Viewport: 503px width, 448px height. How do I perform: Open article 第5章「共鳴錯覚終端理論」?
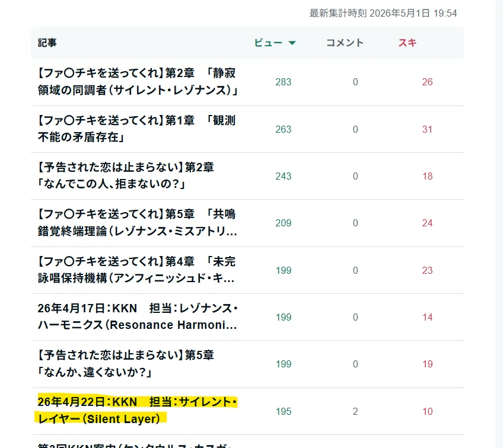(x=138, y=223)
